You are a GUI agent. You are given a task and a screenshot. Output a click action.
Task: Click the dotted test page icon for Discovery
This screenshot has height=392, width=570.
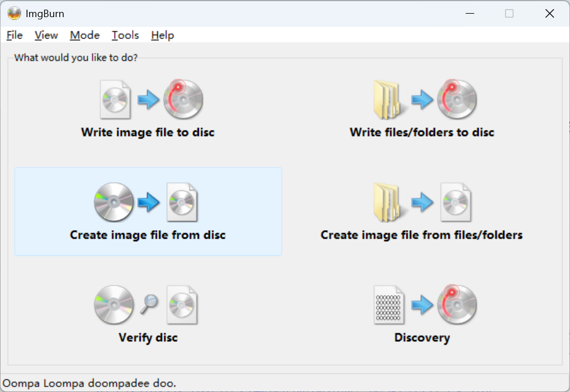point(389,305)
